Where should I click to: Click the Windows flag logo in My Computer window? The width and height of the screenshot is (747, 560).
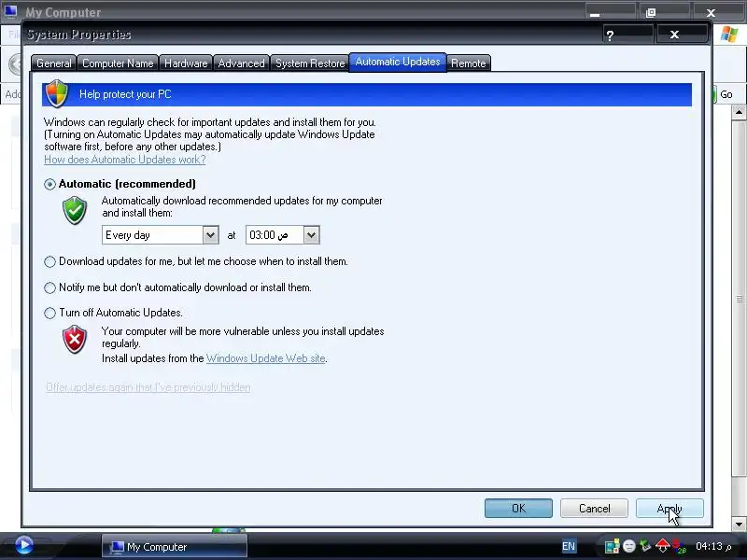point(729,35)
